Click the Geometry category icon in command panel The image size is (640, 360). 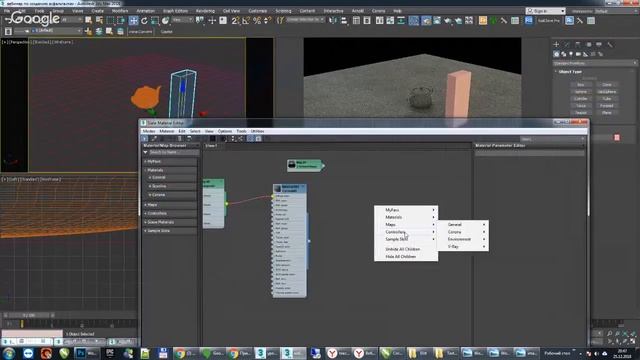tap(556, 54)
